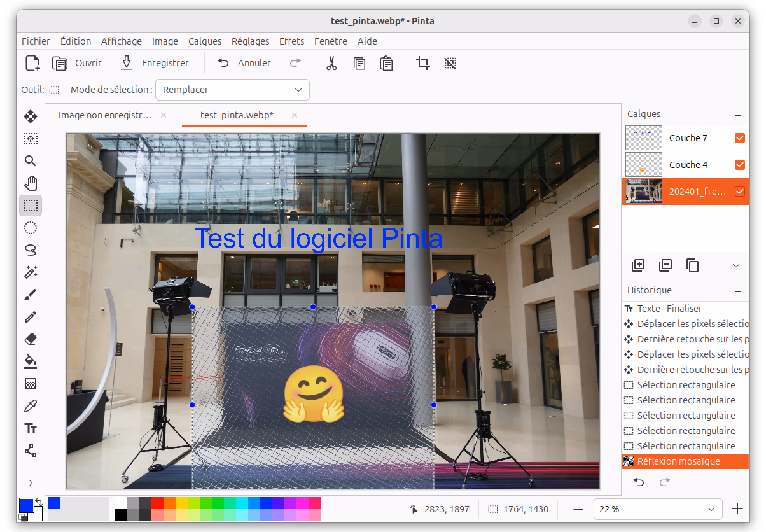Zoom in with the plus button
Image resolution: width=766 pixels, height=532 pixels.
coord(737,509)
